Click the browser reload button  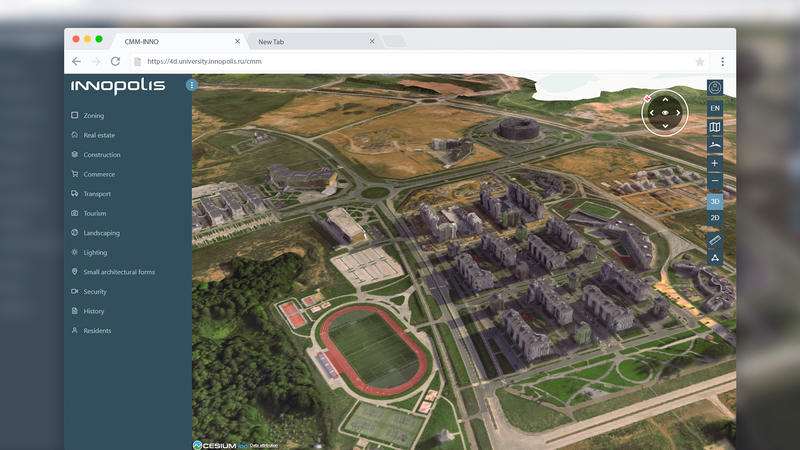115,61
